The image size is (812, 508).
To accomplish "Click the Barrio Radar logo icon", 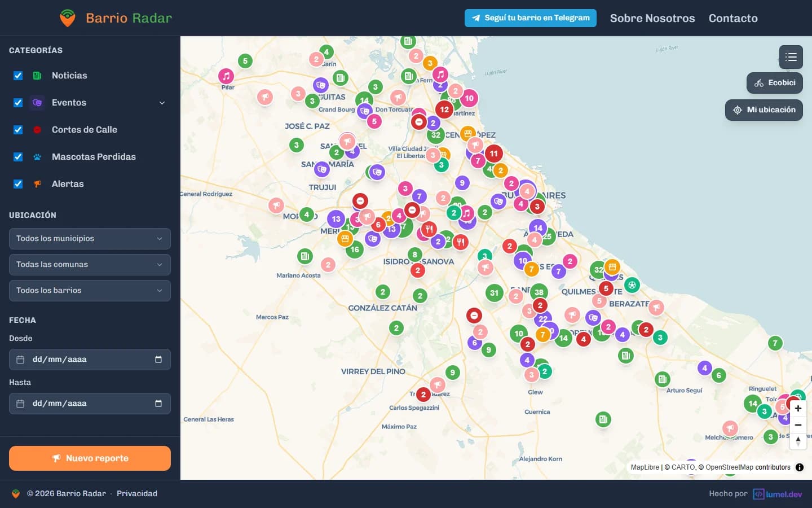I will [68, 18].
